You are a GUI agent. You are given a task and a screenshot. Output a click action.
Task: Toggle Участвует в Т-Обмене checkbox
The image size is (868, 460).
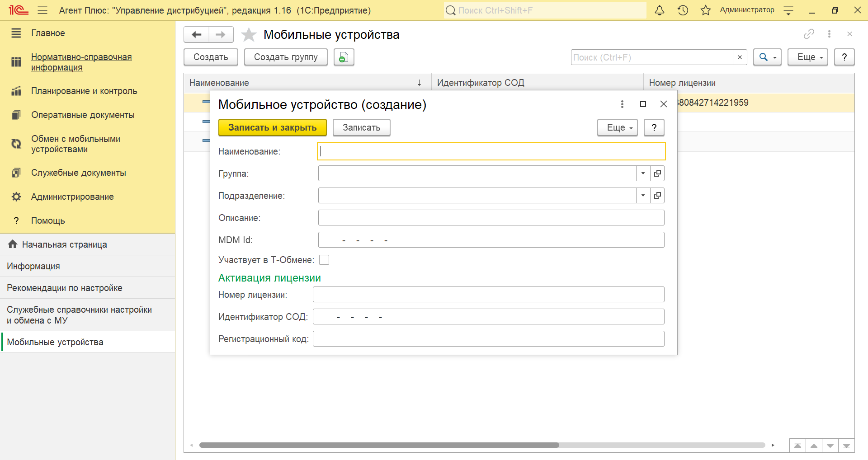click(324, 260)
